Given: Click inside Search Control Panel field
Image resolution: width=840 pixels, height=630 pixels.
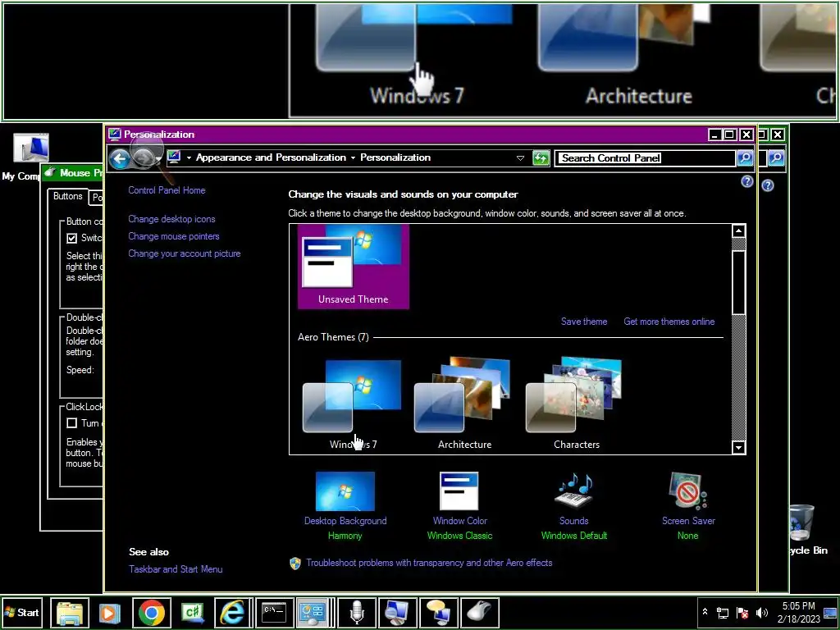Looking at the screenshot, I should pyautogui.click(x=645, y=158).
